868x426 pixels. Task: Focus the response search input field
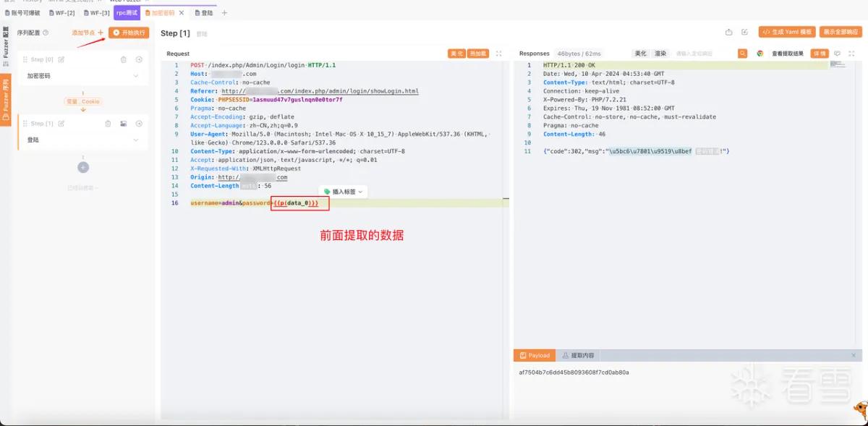click(705, 54)
